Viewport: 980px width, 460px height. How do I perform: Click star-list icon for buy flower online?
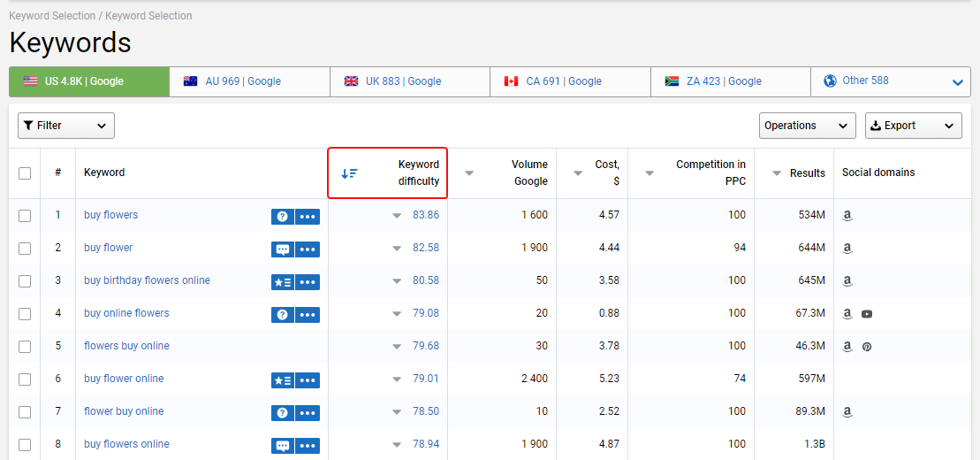tap(283, 380)
